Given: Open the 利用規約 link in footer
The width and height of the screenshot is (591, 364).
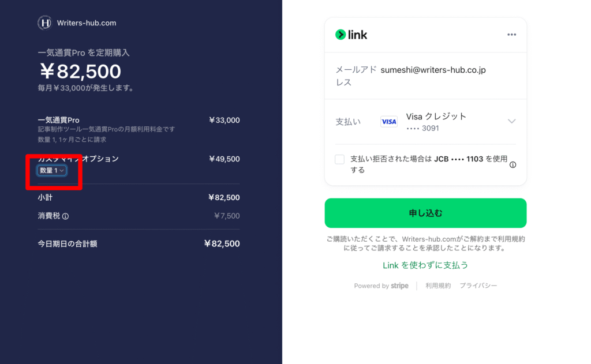Looking at the screenshot, I should pos(438,286).
